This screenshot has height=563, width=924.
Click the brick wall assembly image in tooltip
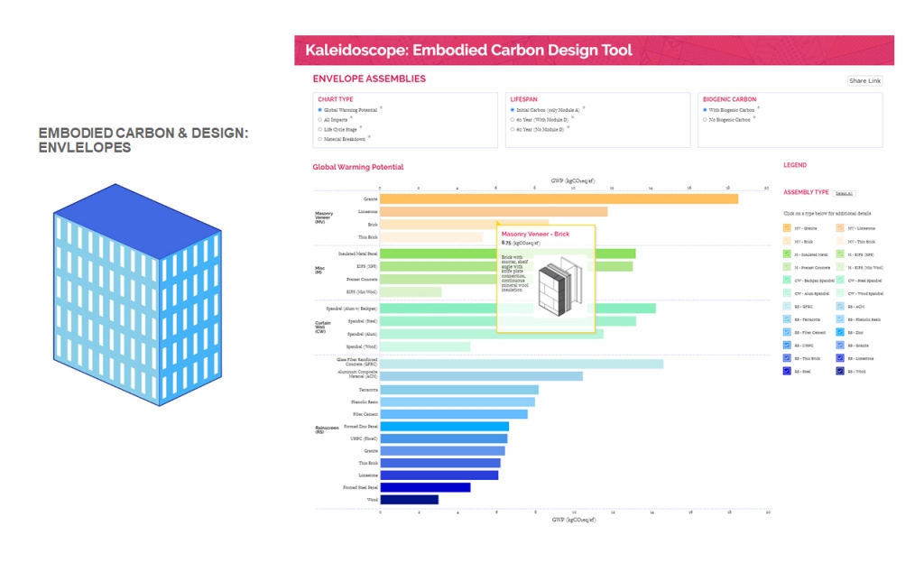pyautogui.click(x=550, y=286)
